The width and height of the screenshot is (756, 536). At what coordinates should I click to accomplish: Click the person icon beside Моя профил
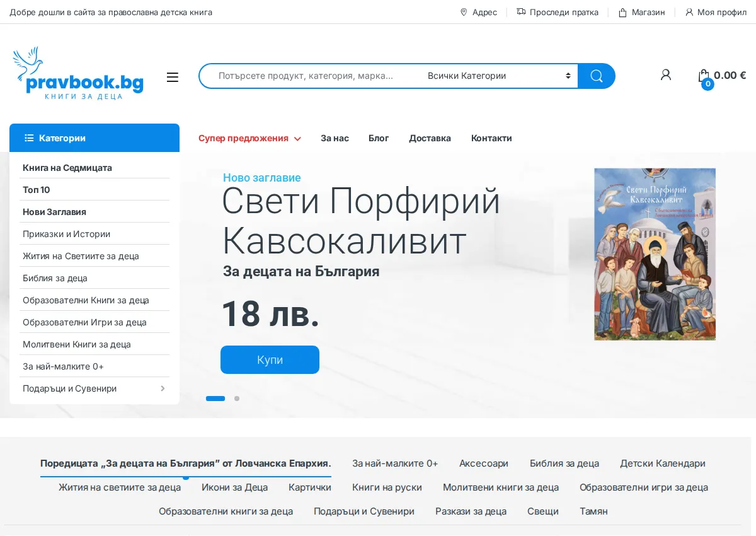[x=689, y=12]
